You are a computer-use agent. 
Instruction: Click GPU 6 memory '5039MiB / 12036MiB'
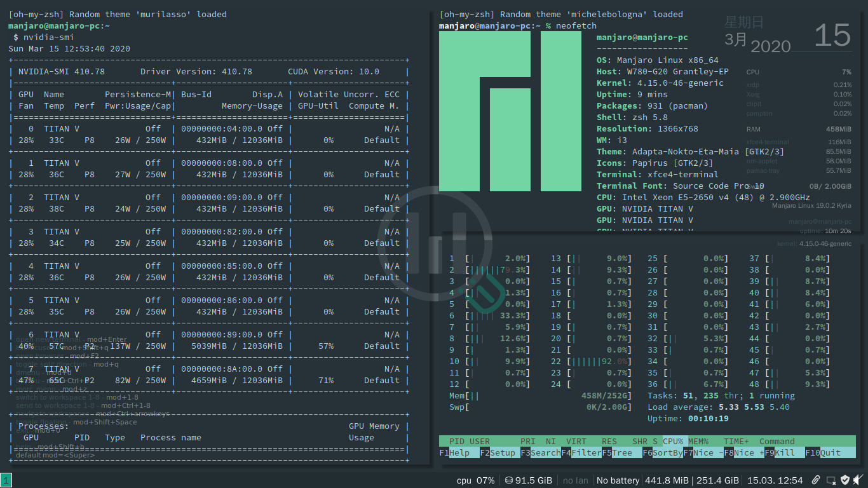pos(237,346)
